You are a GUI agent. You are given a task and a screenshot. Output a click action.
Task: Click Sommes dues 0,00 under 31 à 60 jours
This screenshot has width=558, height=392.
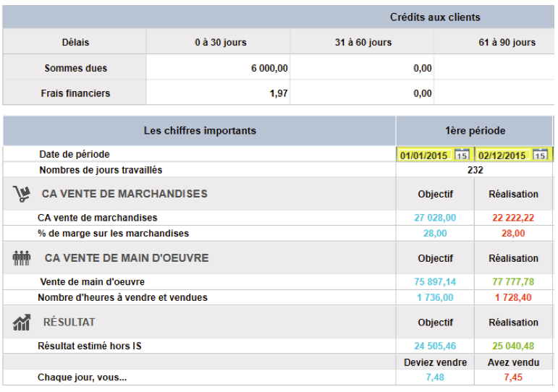pos(423,68)
